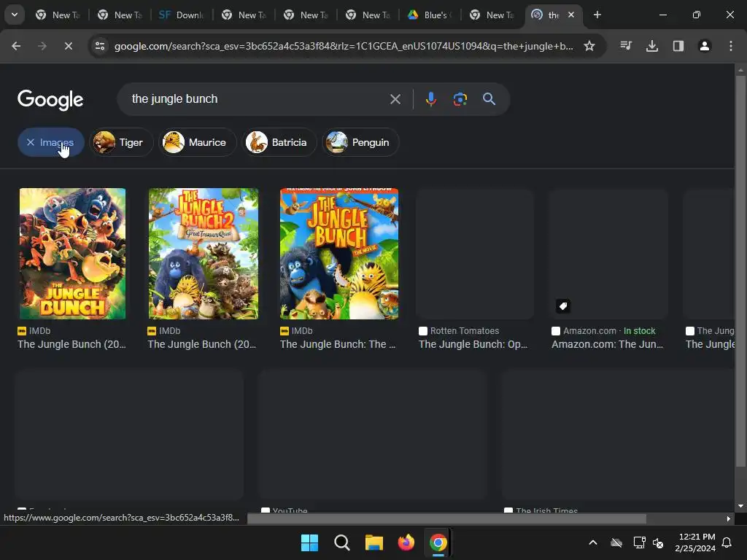Clear the search query with X
Viewport: 747px width, 560px height.
pos(395,99)
